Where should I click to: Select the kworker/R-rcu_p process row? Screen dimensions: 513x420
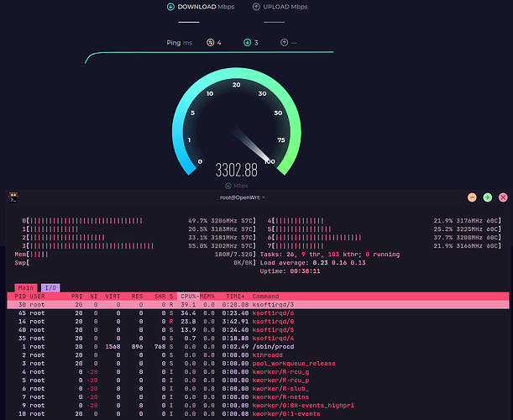click(258, 381)
